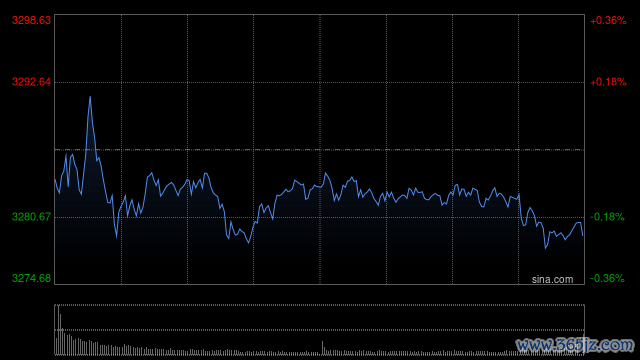The height and width of the screenshot is (360, 640).
Task: Click the tallest volume bar at session open
Action: tap(58, 330)
